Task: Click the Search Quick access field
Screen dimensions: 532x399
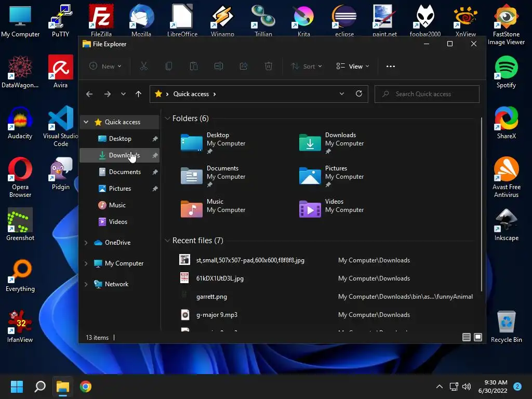Action: point(427,94)
